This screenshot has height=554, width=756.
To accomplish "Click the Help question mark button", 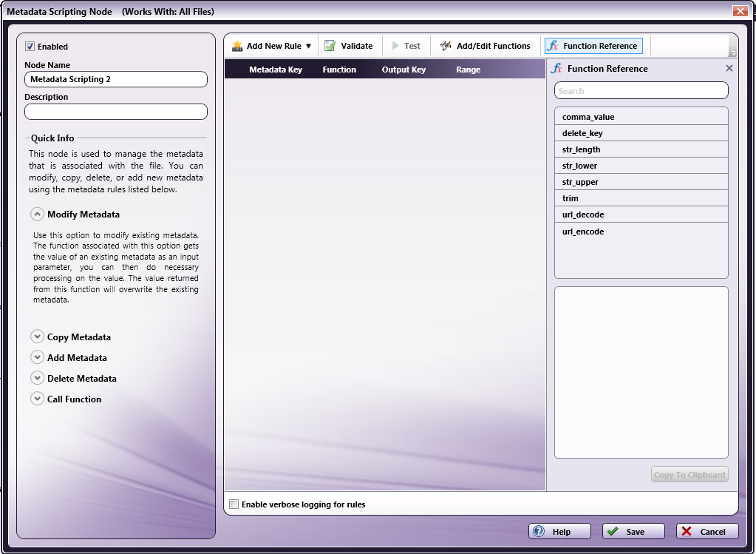I will point(559,531).
